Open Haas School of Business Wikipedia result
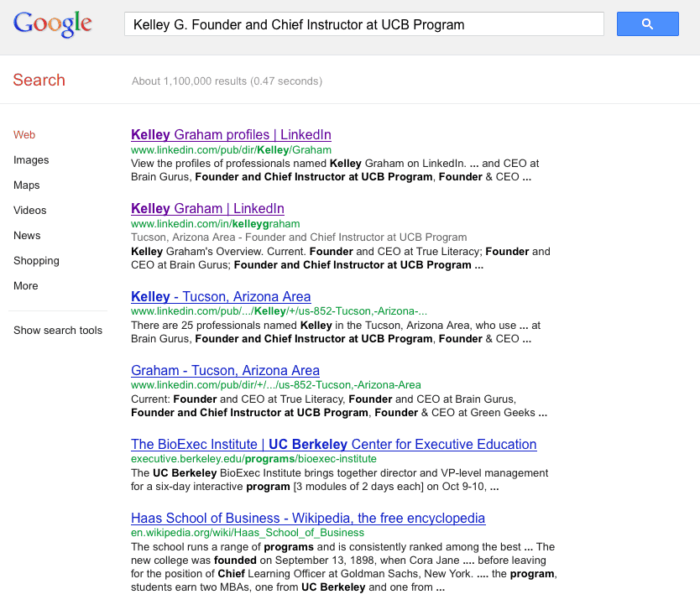 tap(308, 518)
